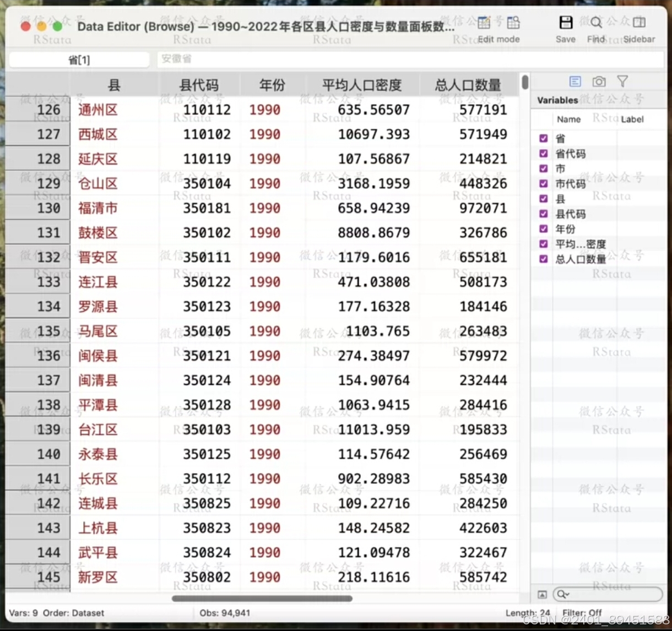Select row number 130
The width and height of the screenshot is (672, 631).
pyautogui.click(x=38, y=208)
